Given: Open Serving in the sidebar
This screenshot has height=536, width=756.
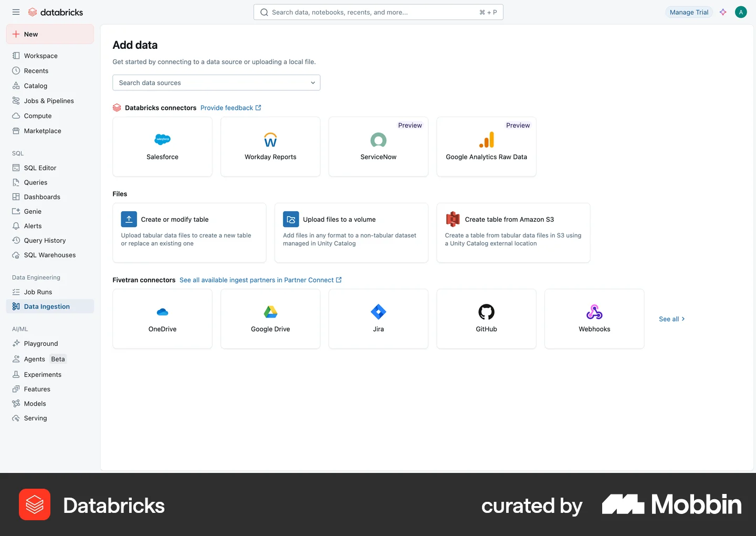Looking at the screenshot, I should click(50, 418).
